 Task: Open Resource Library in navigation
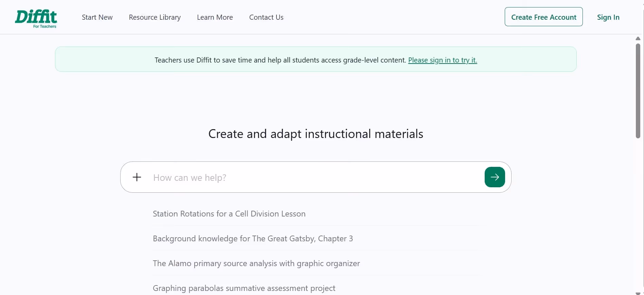point(155,17)
